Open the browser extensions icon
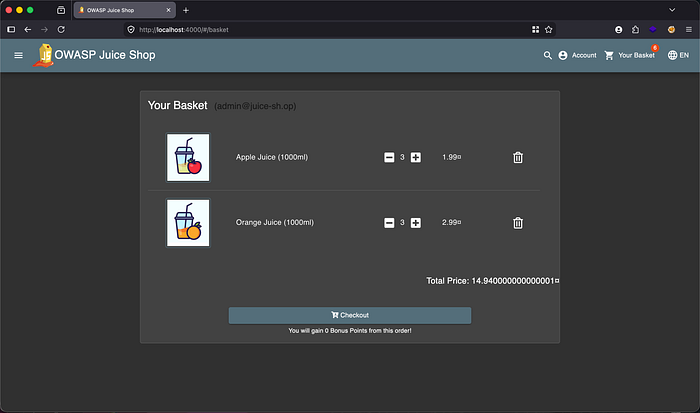 click(635, 29)
